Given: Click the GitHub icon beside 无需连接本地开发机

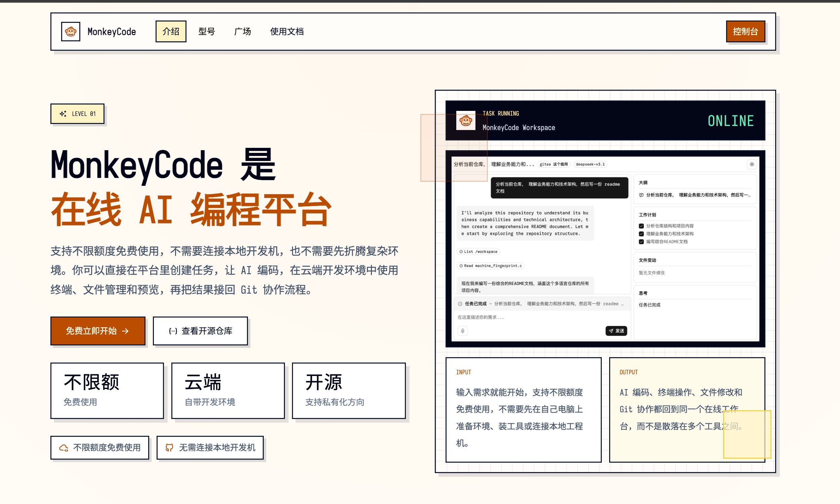Looking at the screenshot, I should pyautogui.click(x=169, y=448).
